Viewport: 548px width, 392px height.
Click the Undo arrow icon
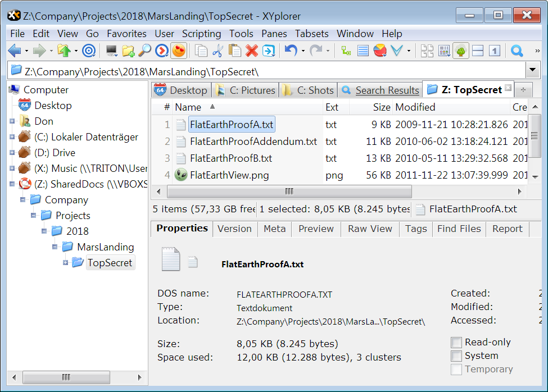291,52
